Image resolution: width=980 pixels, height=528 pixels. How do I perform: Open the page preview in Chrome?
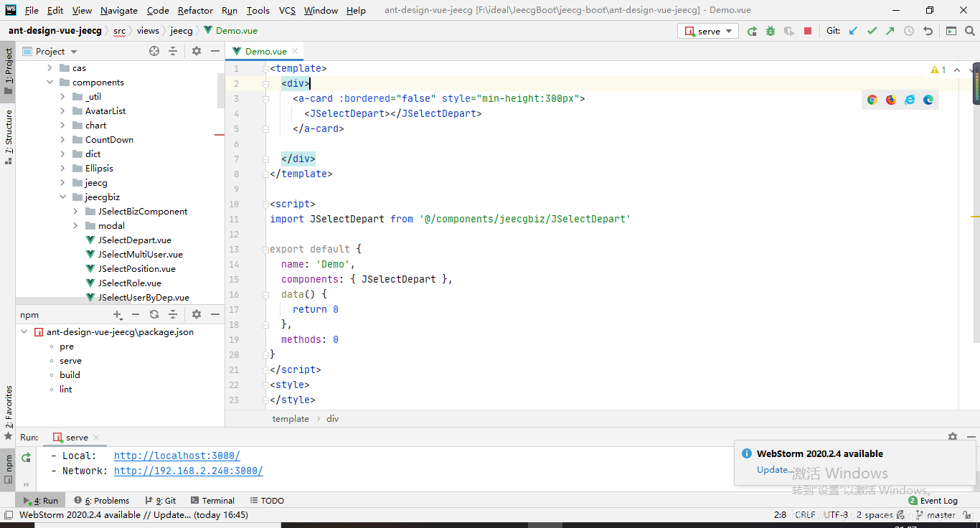point(872,100)
